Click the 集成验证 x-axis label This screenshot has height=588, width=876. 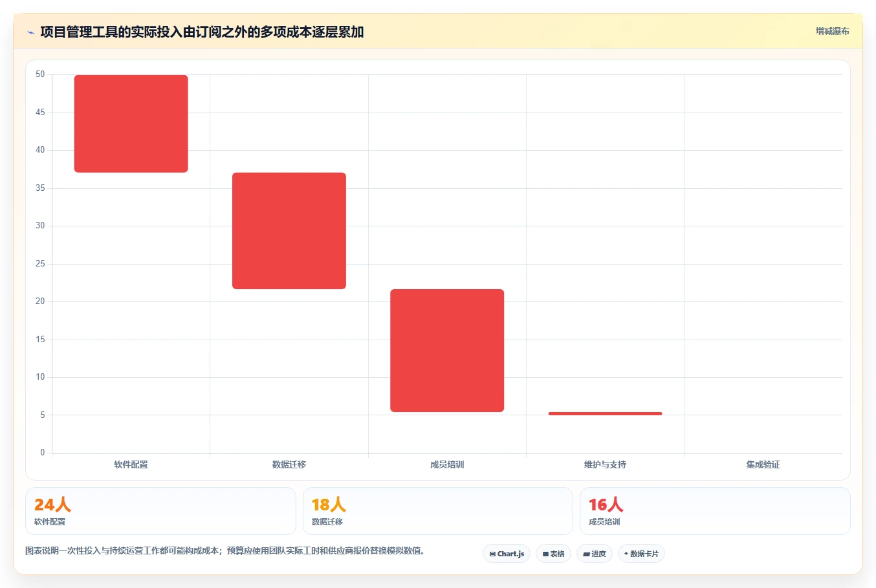point(763,464)
